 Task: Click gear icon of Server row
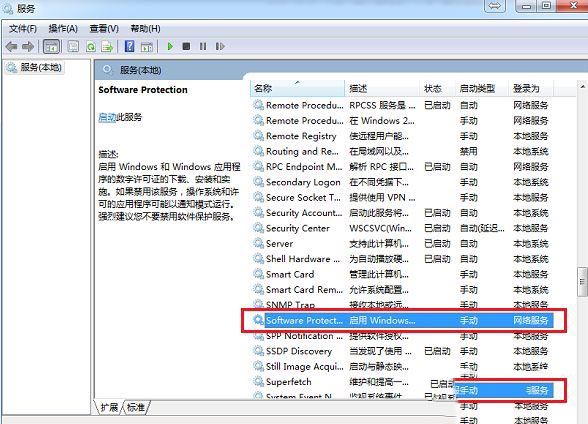coord(258,243)
